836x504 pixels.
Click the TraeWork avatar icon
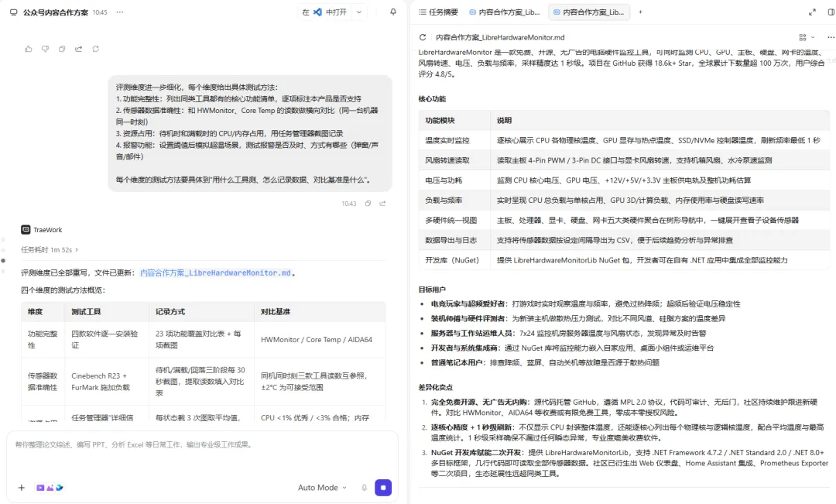click(26, 229)
